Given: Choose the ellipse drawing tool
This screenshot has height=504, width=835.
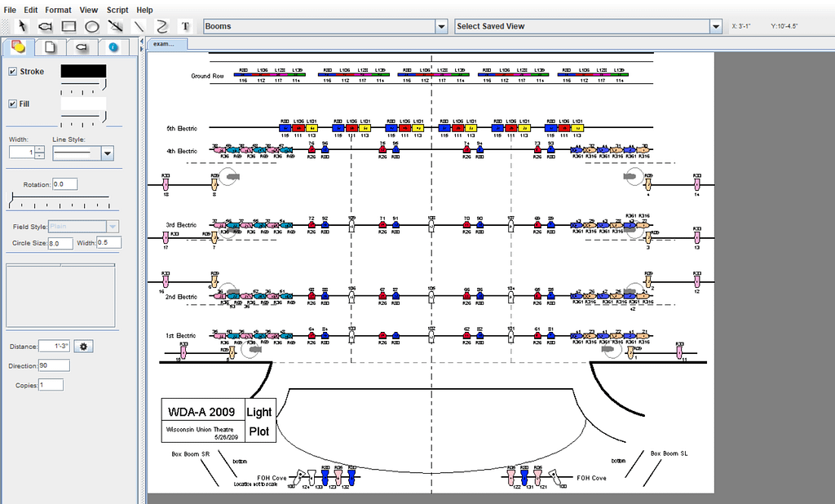Looking at the screenshot, I should pos(92,25).
